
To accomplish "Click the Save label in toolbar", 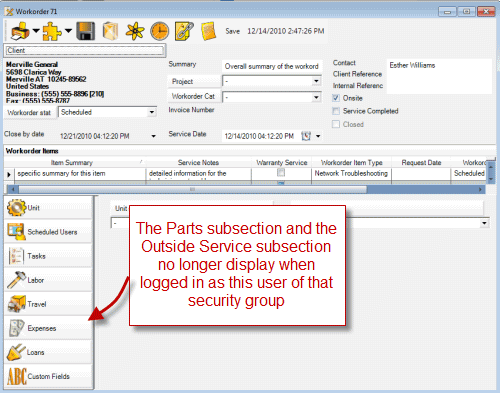I will tap(232, 31).
